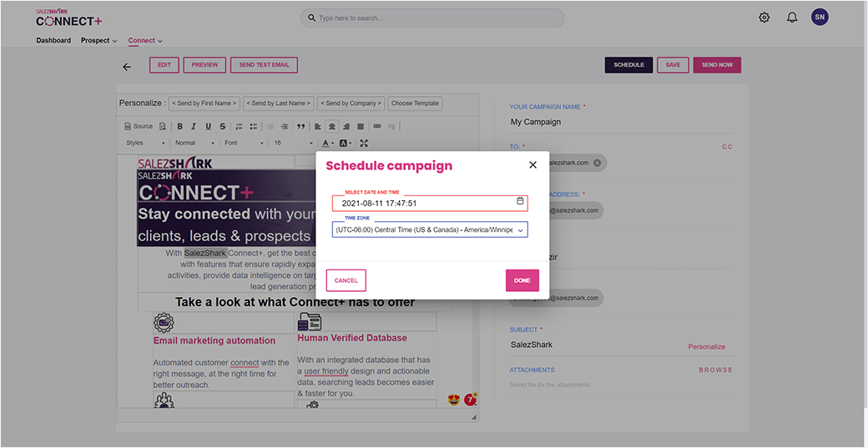Open the settings gear icon
The height and width of the screenshot is (448, 868).
tap(764, 18)
